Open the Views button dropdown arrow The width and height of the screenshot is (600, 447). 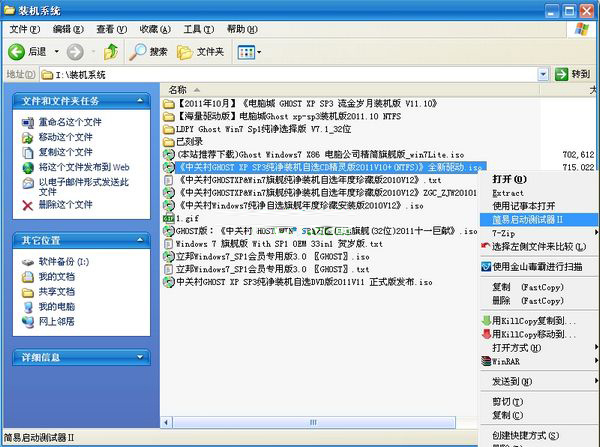(259, 52)
